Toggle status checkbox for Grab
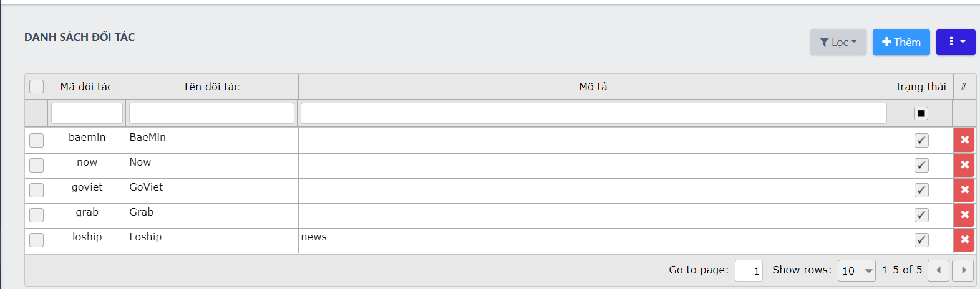 [921, 215]
